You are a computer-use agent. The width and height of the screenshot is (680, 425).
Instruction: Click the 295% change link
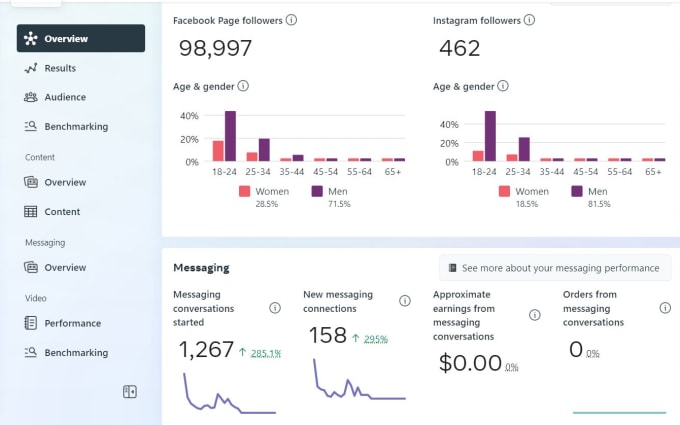(x=376, y=339)
